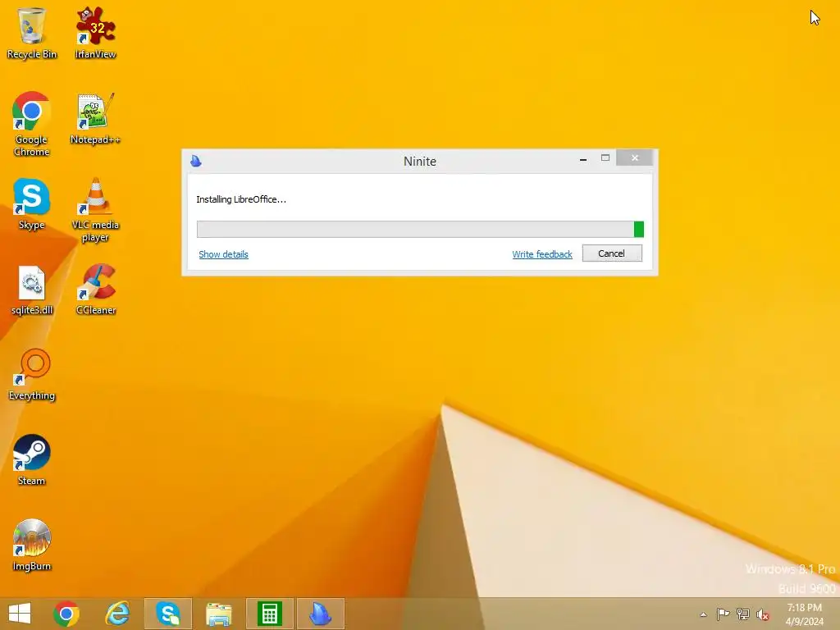Image resolution: width=840 pixels, height=630 pixels.
Task: Select the CCleaner desktop shortcut
Action: click(95, 290)
